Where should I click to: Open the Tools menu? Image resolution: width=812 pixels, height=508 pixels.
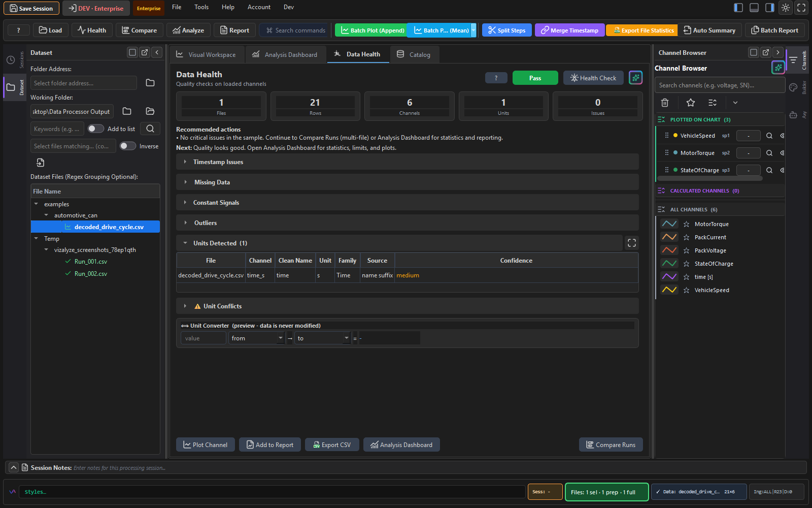[x=201, y=7]
